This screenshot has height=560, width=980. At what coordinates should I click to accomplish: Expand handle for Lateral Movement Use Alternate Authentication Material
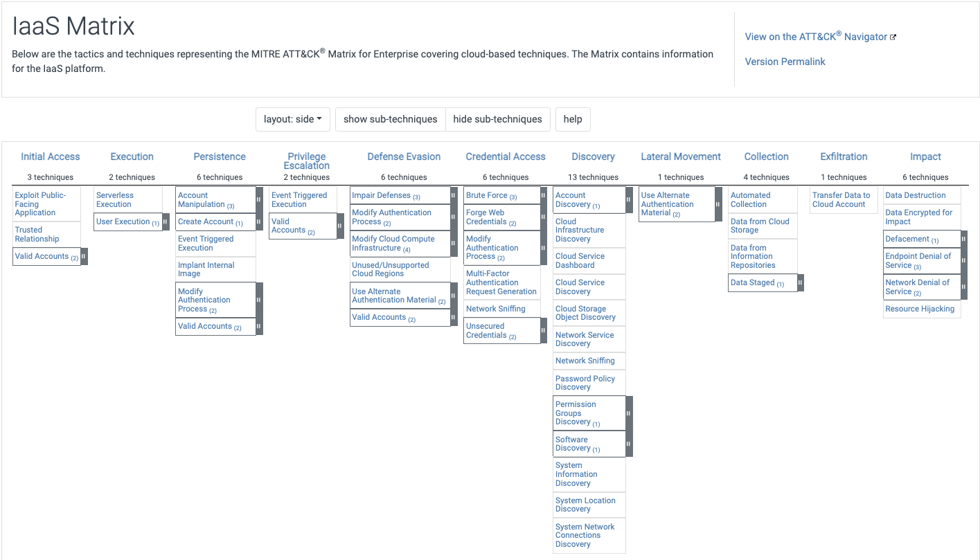(718, 204)
